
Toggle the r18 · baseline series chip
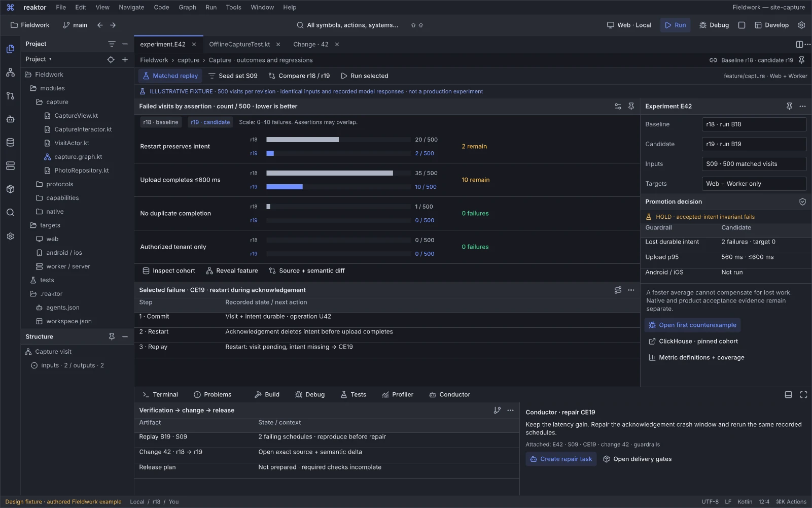tap(160, 122)
